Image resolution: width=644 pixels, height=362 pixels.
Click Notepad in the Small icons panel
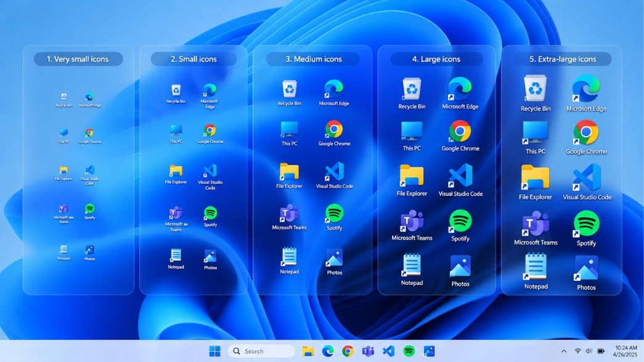(x=176, y=259)
